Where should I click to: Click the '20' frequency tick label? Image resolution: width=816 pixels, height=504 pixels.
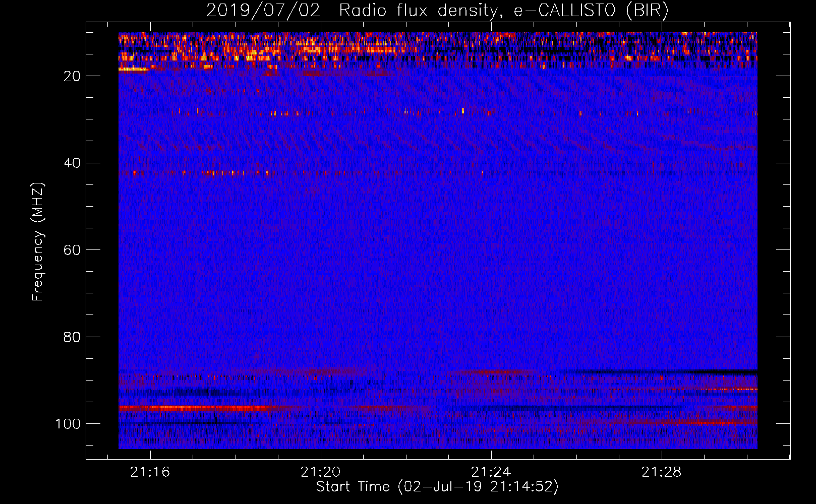click(x=72, y=76)
